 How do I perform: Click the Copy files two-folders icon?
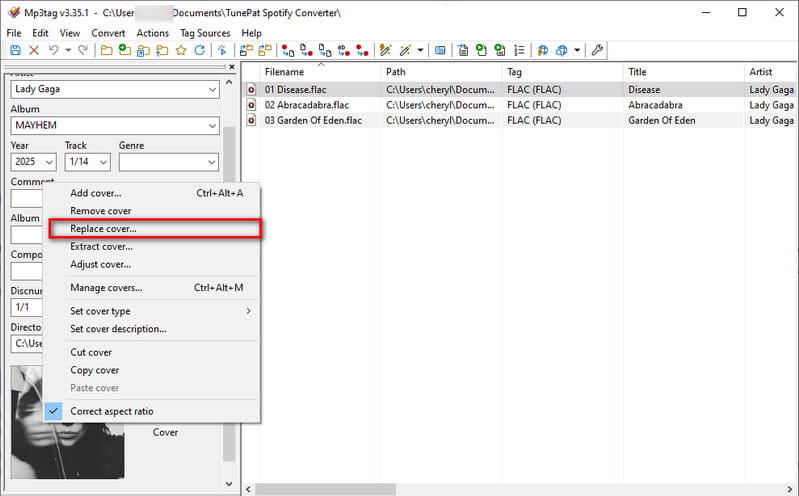[265, 50]
